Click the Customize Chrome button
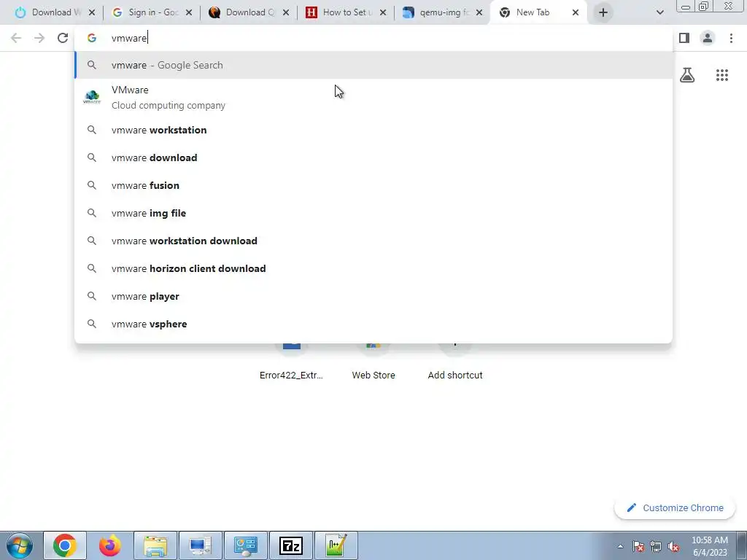Screen dimensions: 747x560 pyautogui.click(x=676, y=507)
